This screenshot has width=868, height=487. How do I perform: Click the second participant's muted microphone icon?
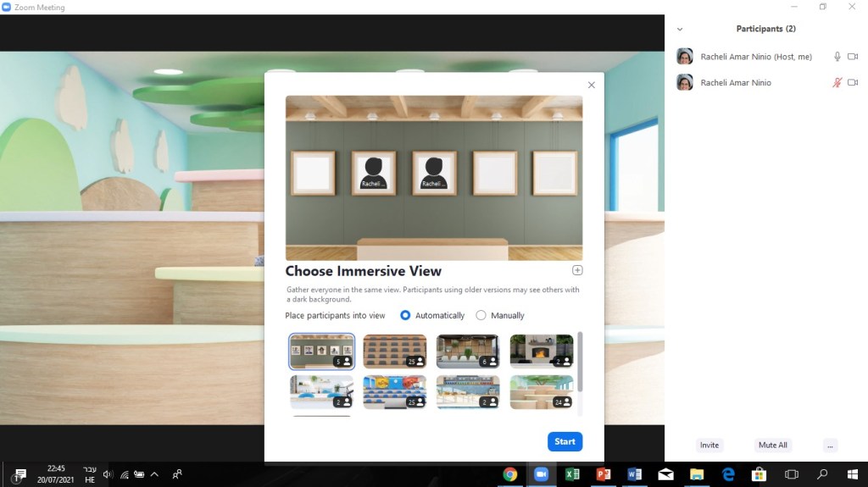pyautogui.click(x=837, y=83)
